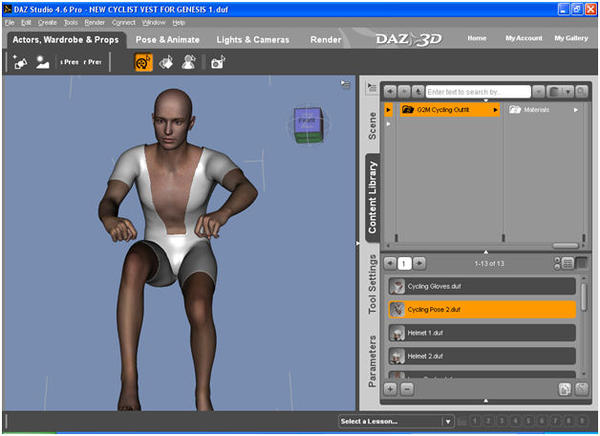
Task: Go forward in Content Library navigation
Action: tap(404, 92)
